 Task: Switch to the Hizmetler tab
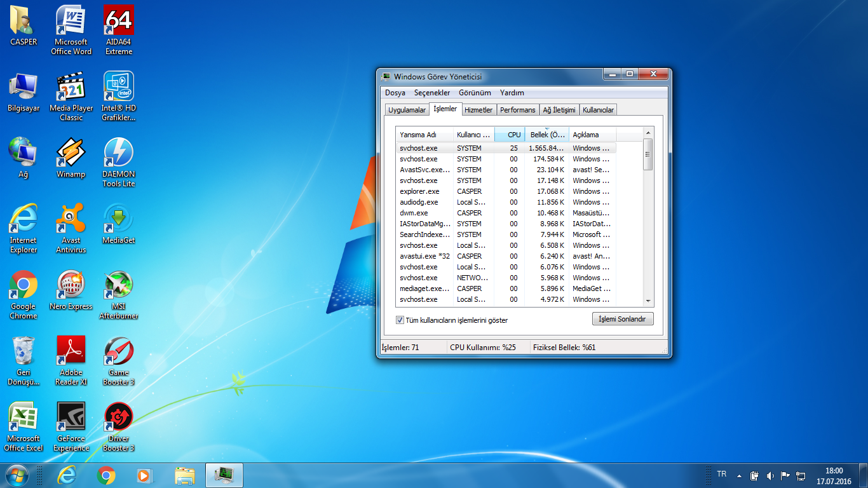[x=478, y=110]
